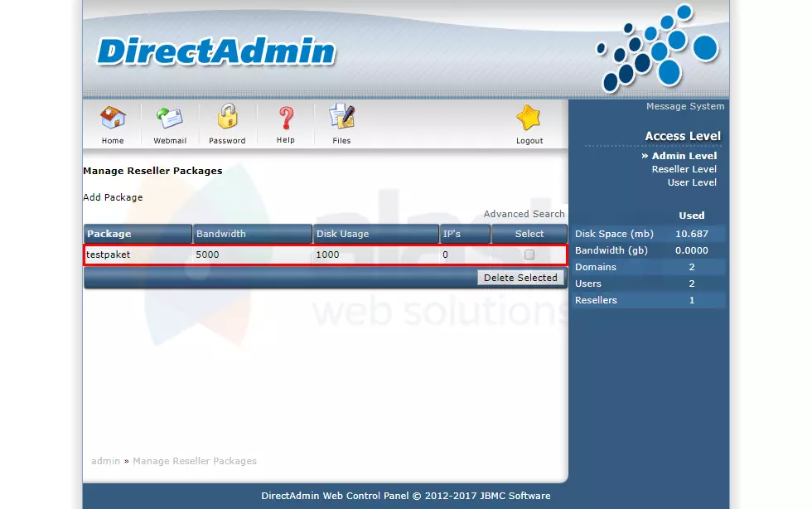812x509 pixels.
Task: Tick the testpaket select checkbox
Action: pos(529,254)
